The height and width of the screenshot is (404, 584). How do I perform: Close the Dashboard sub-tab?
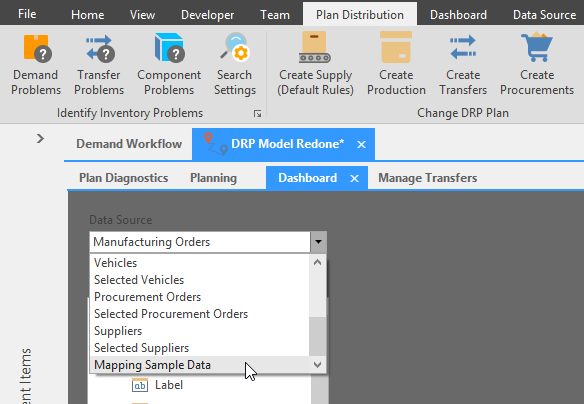[x=355, y=179]
